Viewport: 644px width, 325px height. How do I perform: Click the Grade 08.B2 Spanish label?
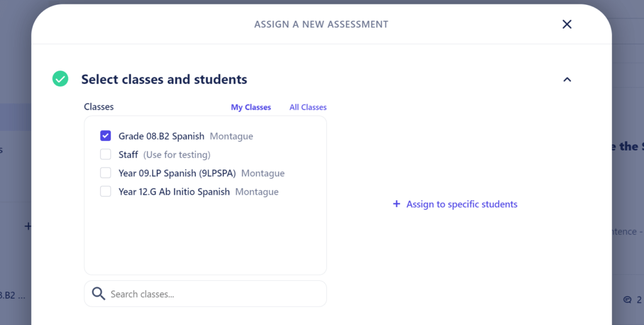click(161, 136)
